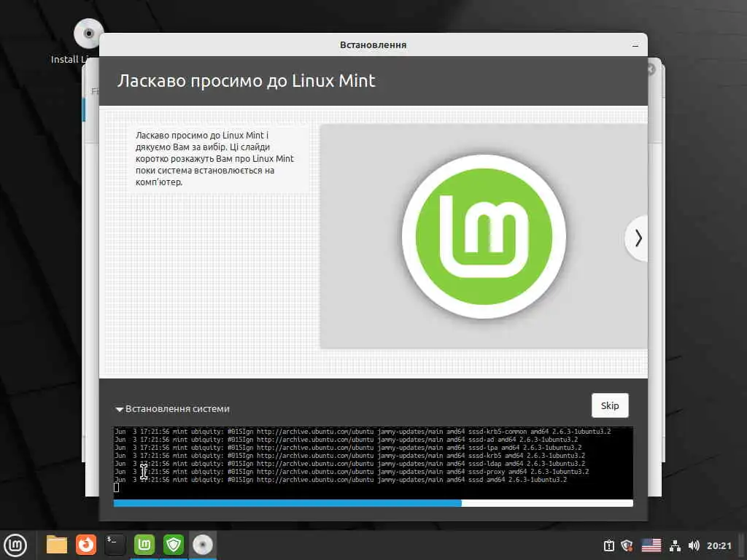Open the Linux Mint start menu
This screenshot has width=747, height=560.
pos(15,545)
